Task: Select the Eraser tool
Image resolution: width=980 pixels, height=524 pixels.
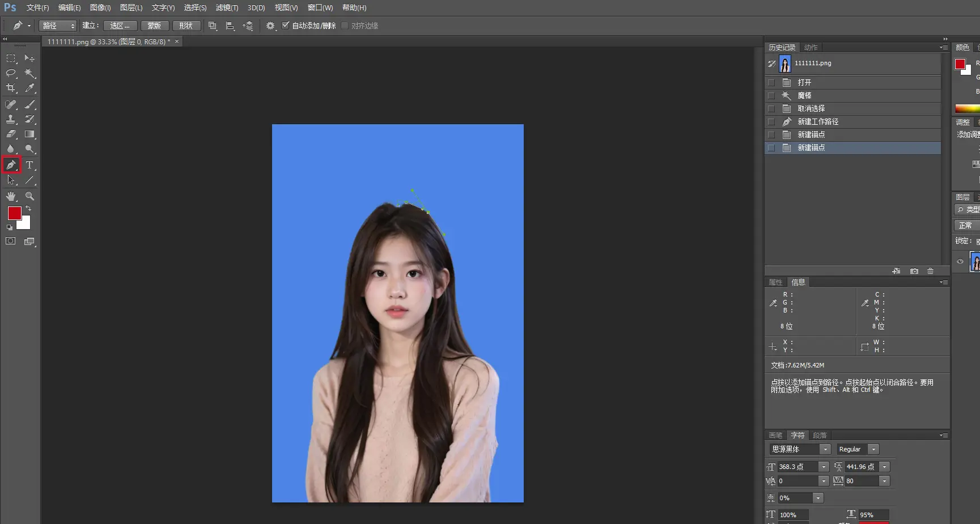Action: pos(11,134)
